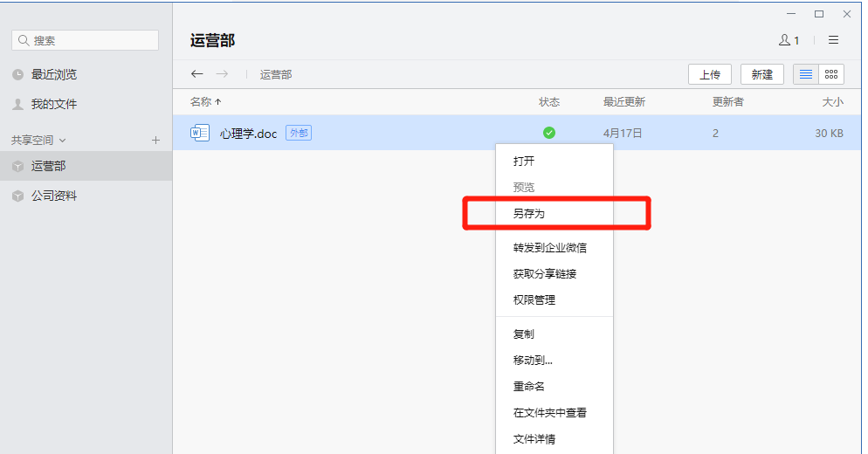Select file name 心理学.doc
Screen dimensions: 868x454
[x=248, y=134]
